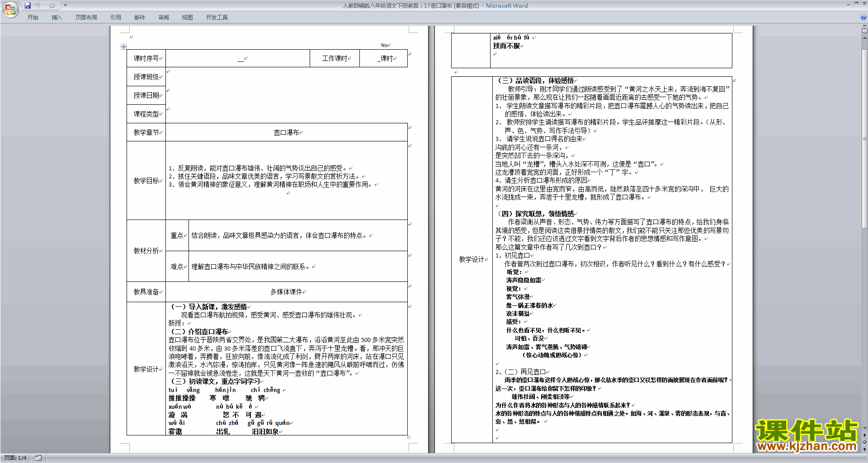Switch to the 引用 tab
Image resolution: width=868 pixels, height=463 pixels.
coord(116,17)
